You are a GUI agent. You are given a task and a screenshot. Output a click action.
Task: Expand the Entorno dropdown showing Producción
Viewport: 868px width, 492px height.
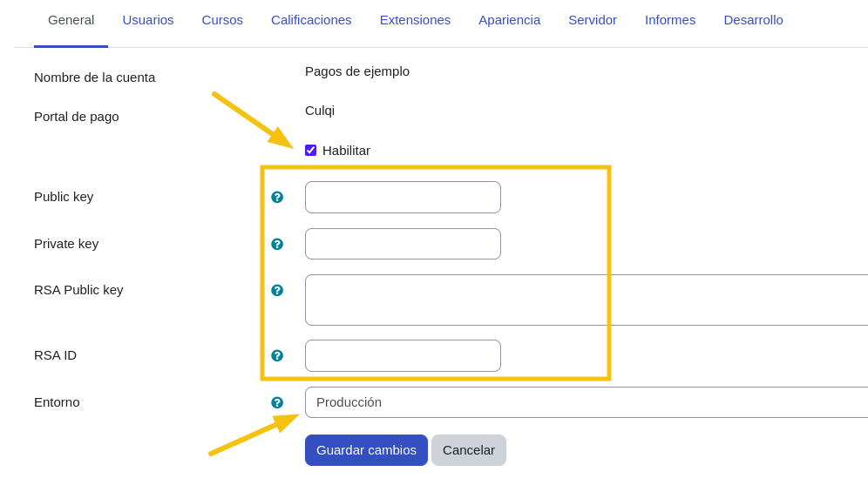[x=586, y=402]
